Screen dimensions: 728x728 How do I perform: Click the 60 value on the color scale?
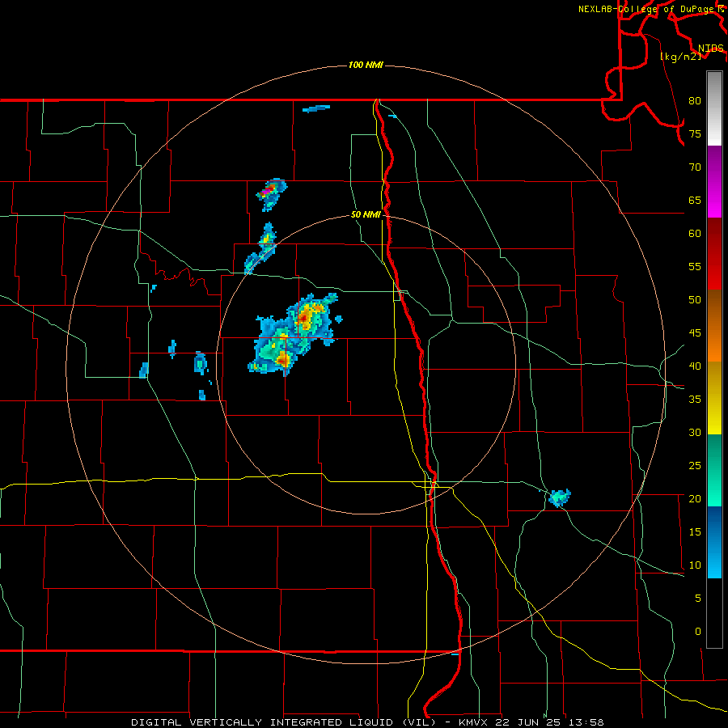tap(695, 234)
